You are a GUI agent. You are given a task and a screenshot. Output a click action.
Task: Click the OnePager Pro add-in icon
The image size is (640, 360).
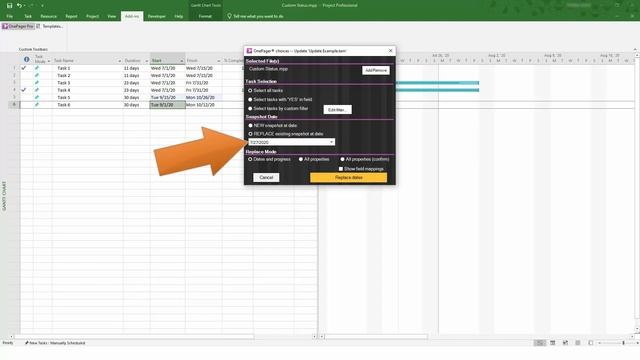coord(5,26)
